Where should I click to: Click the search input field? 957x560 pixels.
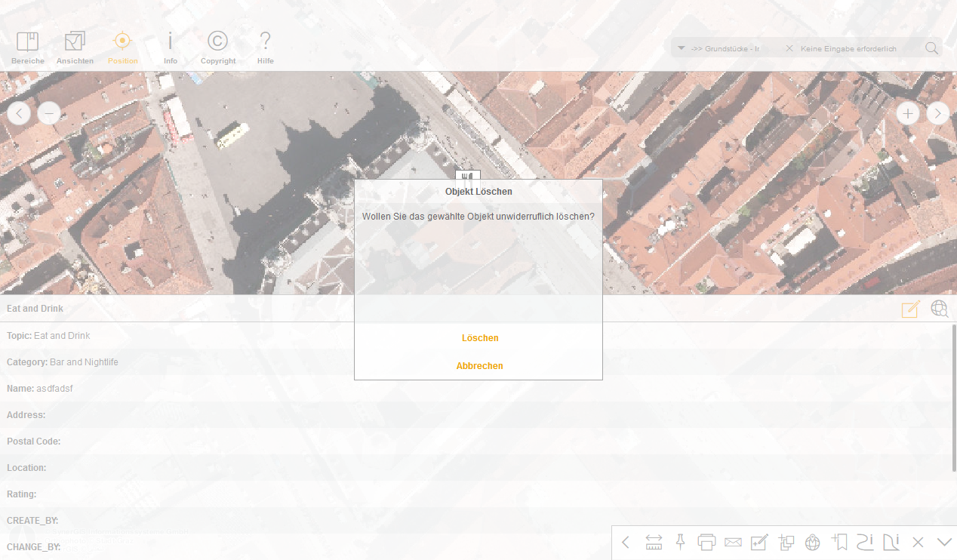[859, 48]
